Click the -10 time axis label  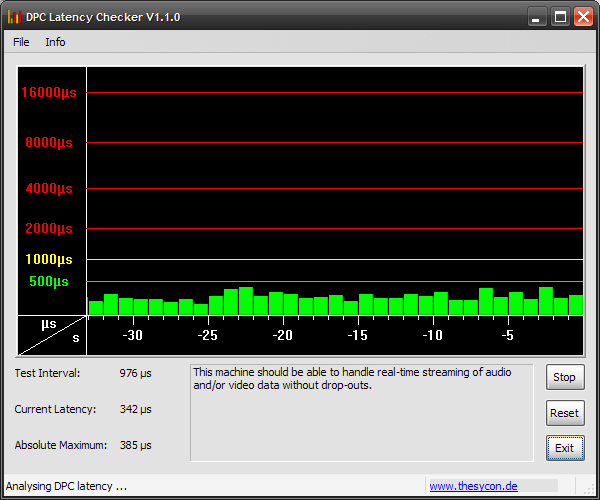pos(432,336)
